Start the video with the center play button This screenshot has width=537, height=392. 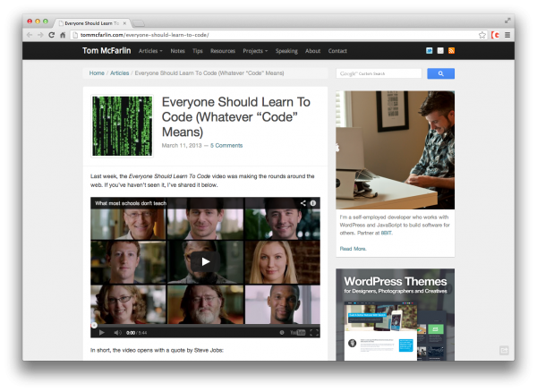(x=205, y=262)
